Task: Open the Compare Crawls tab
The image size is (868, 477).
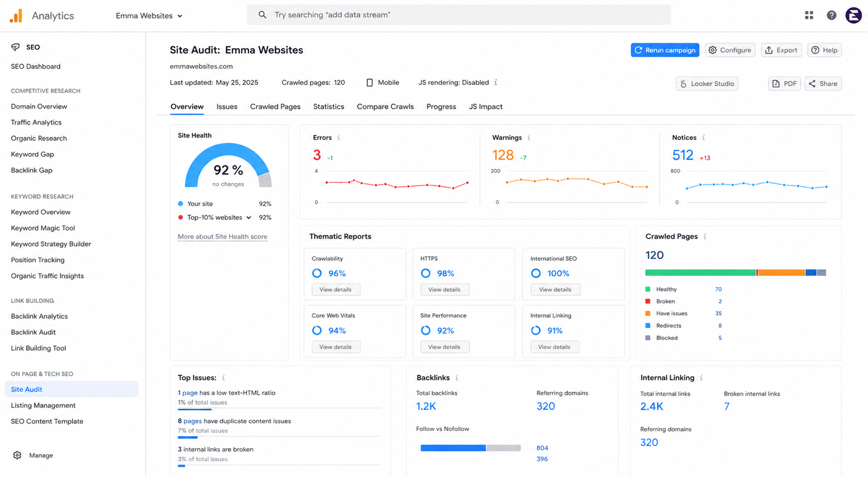Action: pos(385,107)
